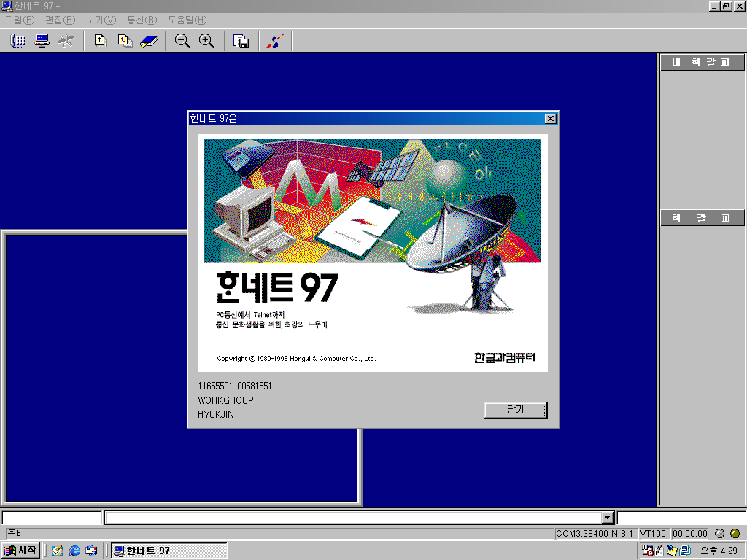Image resolution: width=747 pixels, height=560 pixels.
Task: Click the grayed disconnect toolbar icon
Action: [x=66, y=41]
